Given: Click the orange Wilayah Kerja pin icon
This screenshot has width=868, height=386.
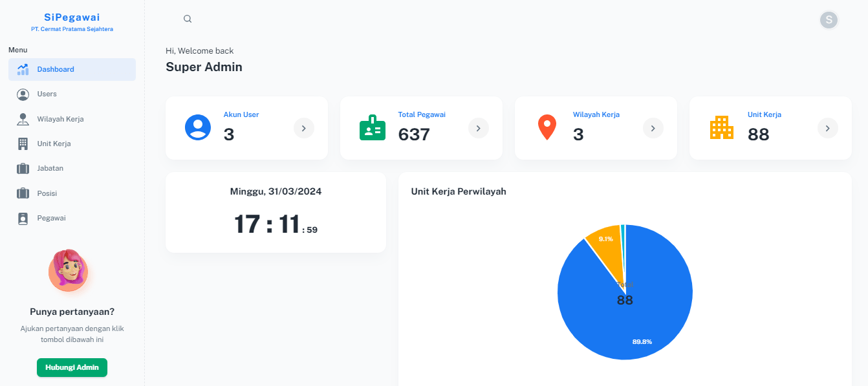Looking at the screenshot, I should (547, 128).
